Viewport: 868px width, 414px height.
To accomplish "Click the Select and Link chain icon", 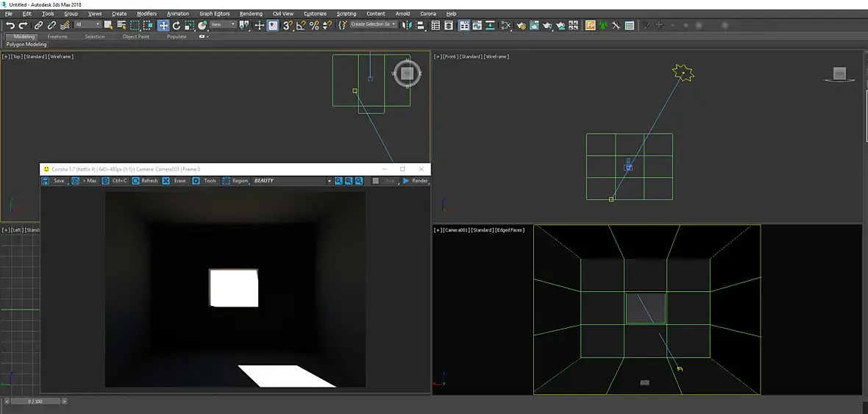I will tap(38, 25).
